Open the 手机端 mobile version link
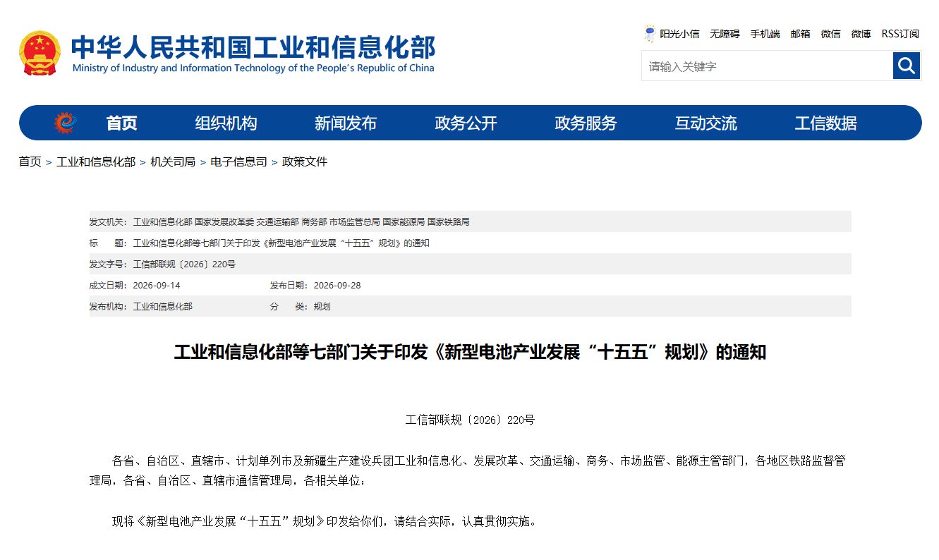939x560 pixels. (x=765, y=34)
